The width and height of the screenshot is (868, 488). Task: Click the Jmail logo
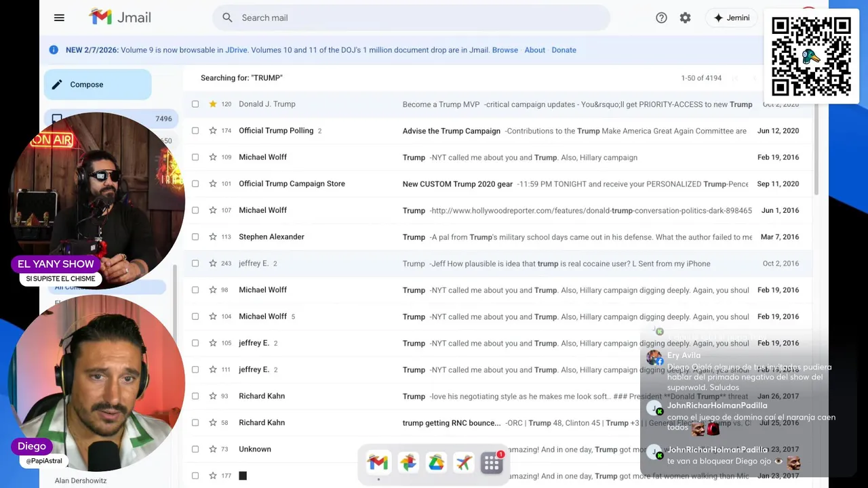tap(120, 18)
